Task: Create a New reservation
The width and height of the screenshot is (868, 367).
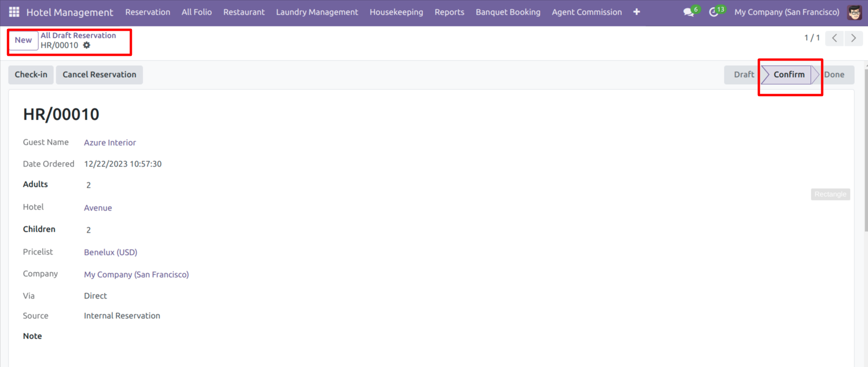Action: point(23,40)
